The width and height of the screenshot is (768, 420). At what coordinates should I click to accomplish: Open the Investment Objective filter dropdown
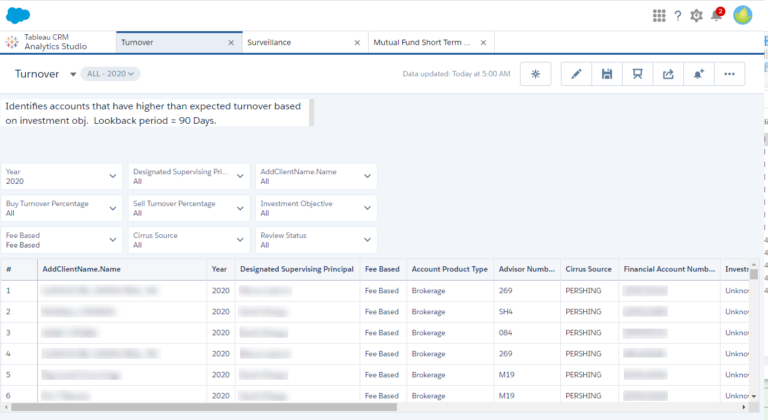click(316, 208)
